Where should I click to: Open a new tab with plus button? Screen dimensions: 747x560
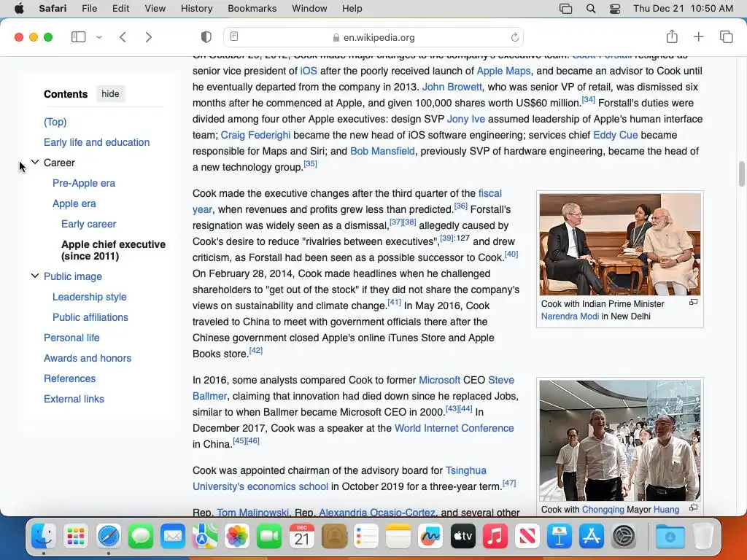tap(698, 36)
